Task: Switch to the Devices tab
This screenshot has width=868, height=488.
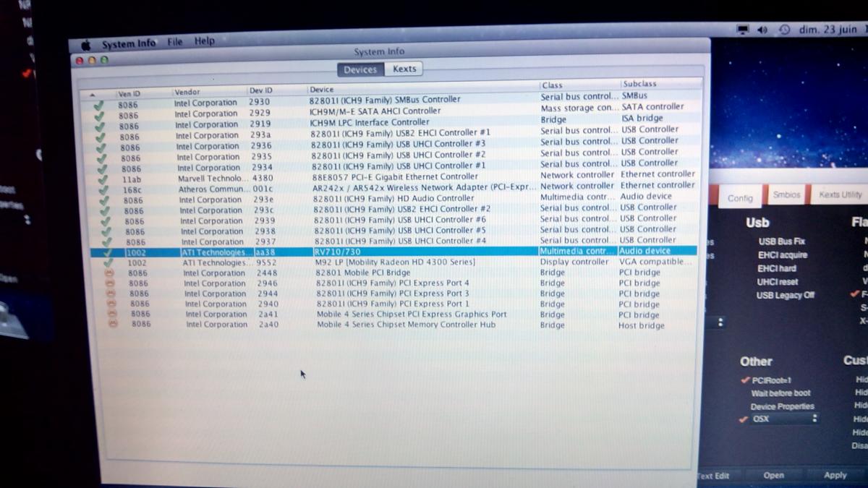Action: click(x=360, y=69)
